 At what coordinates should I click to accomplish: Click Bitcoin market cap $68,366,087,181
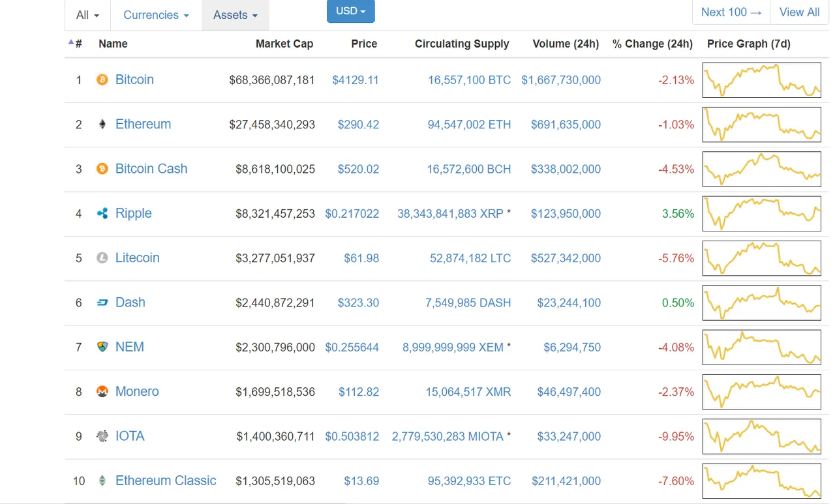tap(272, 80)
